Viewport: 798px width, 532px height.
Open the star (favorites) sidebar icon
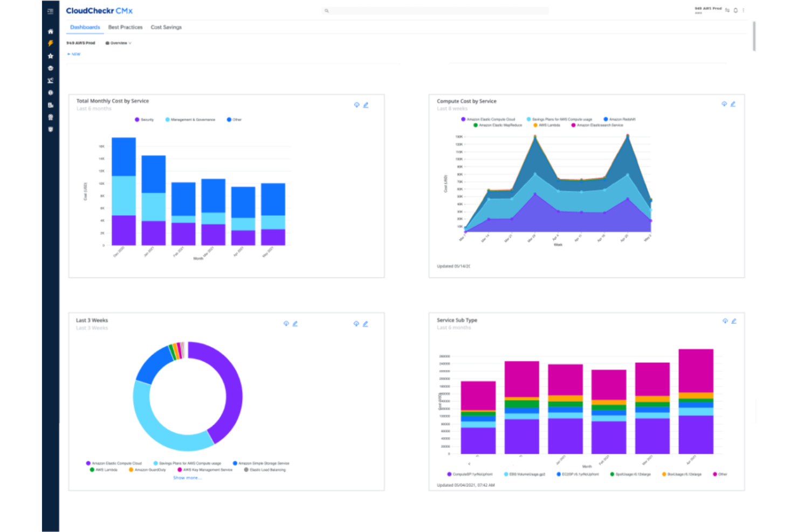[x=50, y=56]
